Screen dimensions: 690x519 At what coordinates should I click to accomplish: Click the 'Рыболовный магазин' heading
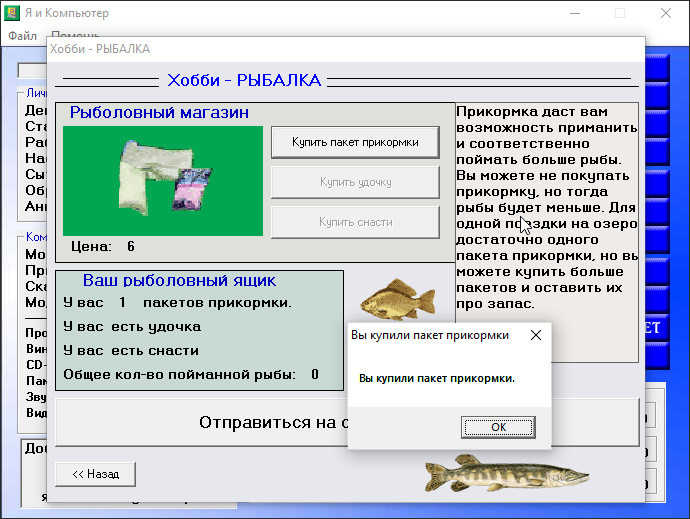[x=159, y=113]
